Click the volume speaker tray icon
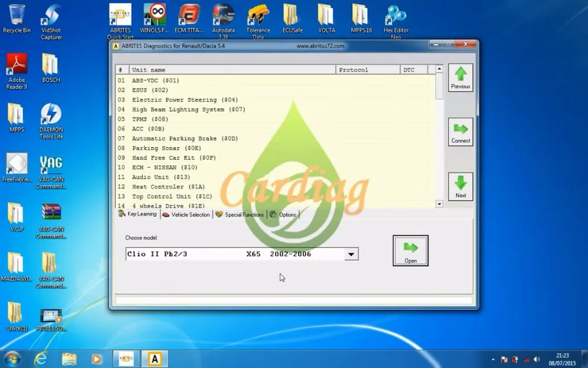The image size is (588, 368). 537,359
